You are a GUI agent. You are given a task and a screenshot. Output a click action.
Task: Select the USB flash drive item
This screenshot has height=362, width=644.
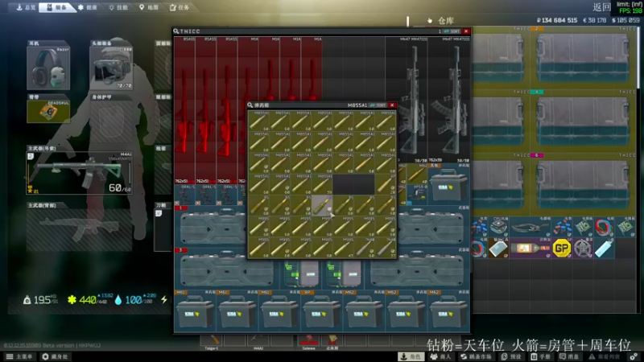coord(605,249)
